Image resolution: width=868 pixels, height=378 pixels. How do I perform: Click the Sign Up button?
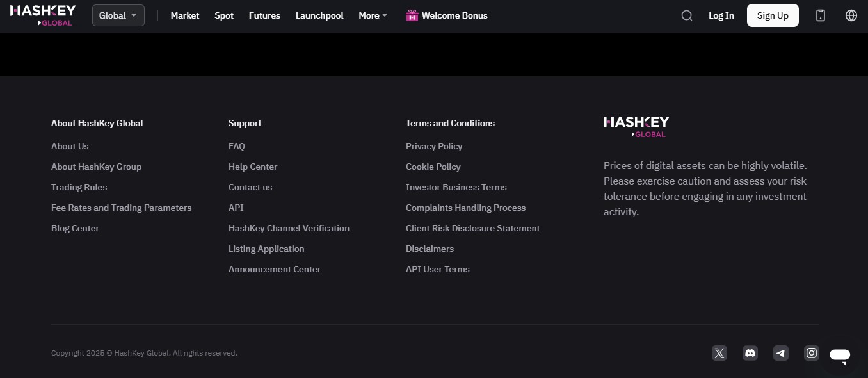pyautogui.click(x=773, y=15)
